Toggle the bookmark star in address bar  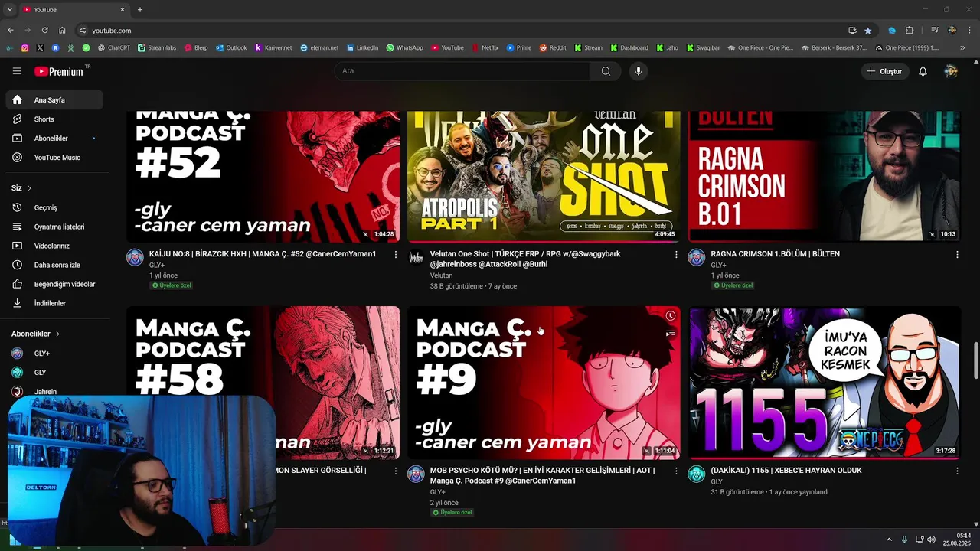point(867,31)
